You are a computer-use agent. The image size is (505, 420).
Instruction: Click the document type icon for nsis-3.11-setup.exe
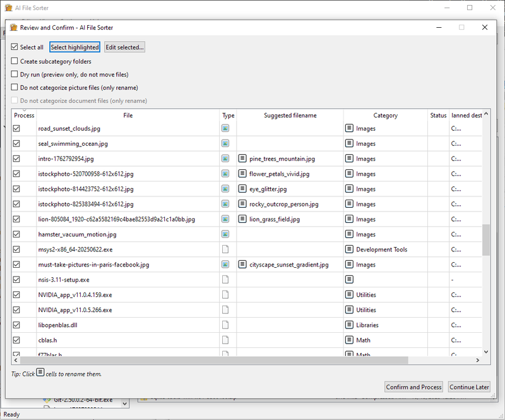225,280
